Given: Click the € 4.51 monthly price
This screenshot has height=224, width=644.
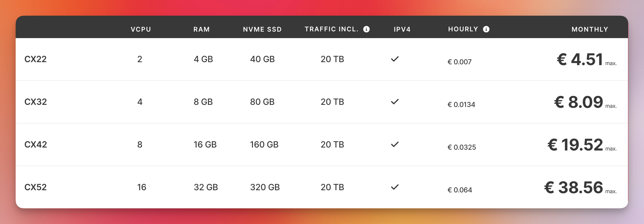Looking at the screenshot, I should pyautogui.click(x=580, y=59).
